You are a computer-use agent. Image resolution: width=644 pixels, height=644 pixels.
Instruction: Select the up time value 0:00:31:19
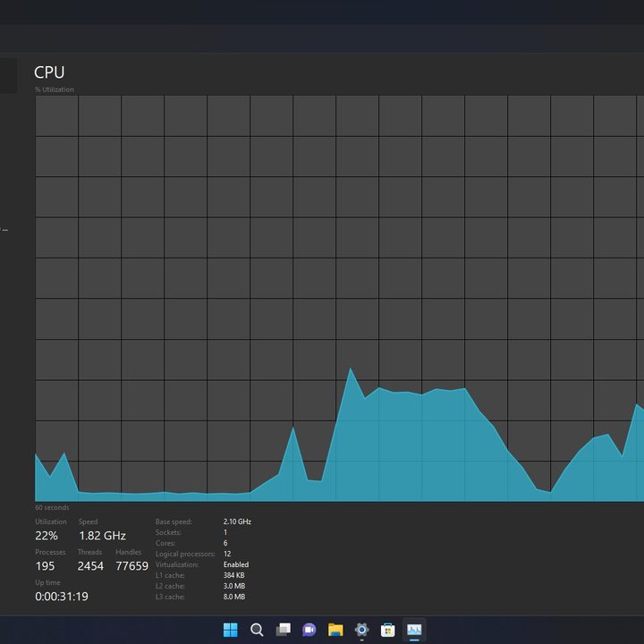[x=62, y=597]
